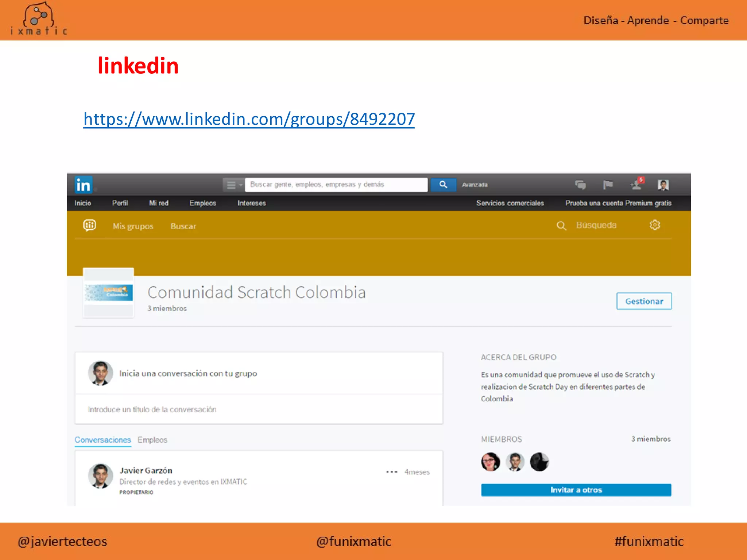Click the 3 miembros link in Miembros section
The height and width of the screenshot is (560, 747).
[651, 439]
